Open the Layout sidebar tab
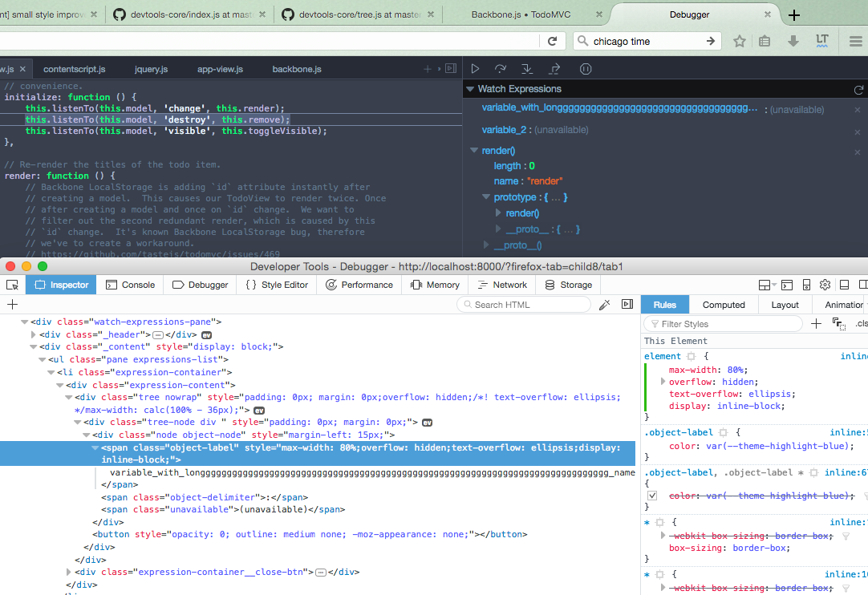 (x=785, y=305)
